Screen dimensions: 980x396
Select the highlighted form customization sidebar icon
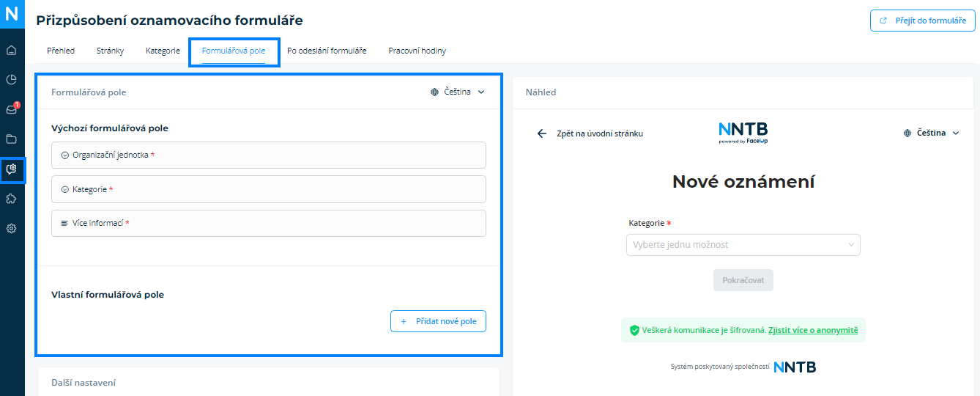(12, 169)
